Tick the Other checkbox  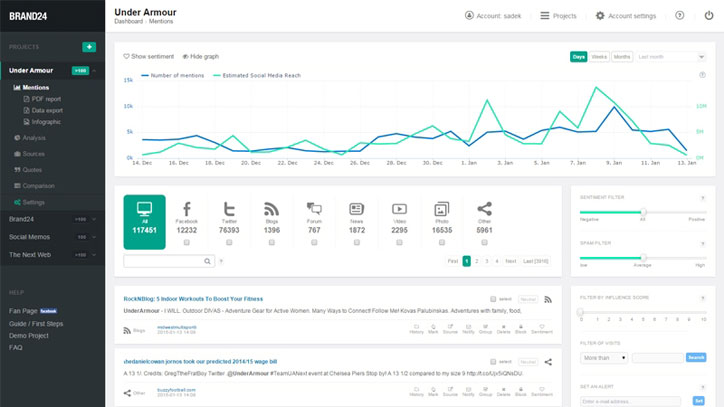pyautogui.click(x=484, y=243)
